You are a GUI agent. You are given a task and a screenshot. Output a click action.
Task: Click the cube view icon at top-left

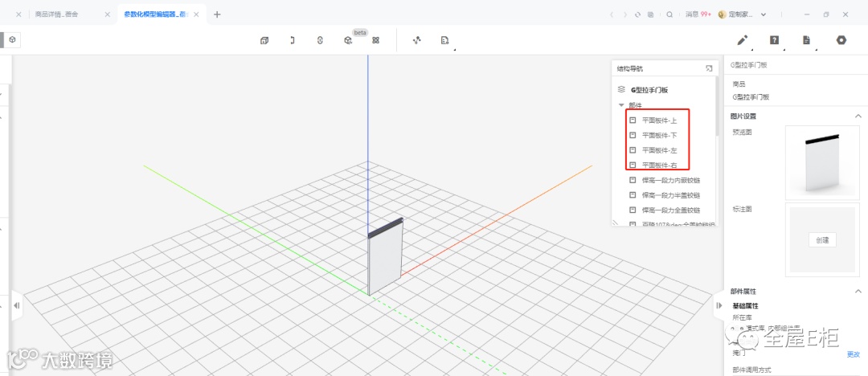click(x=11, y=40)
